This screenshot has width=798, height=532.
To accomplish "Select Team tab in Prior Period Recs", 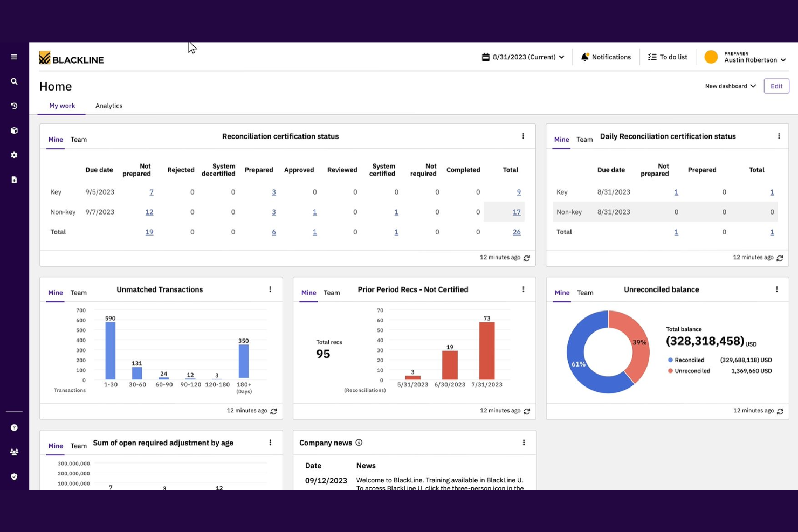I will point(332,293).
